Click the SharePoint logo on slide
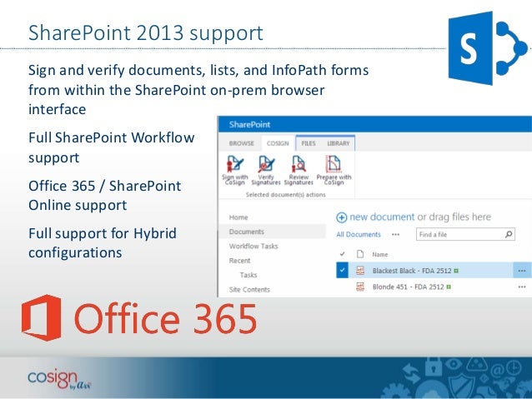 click(x=488, y=47)
